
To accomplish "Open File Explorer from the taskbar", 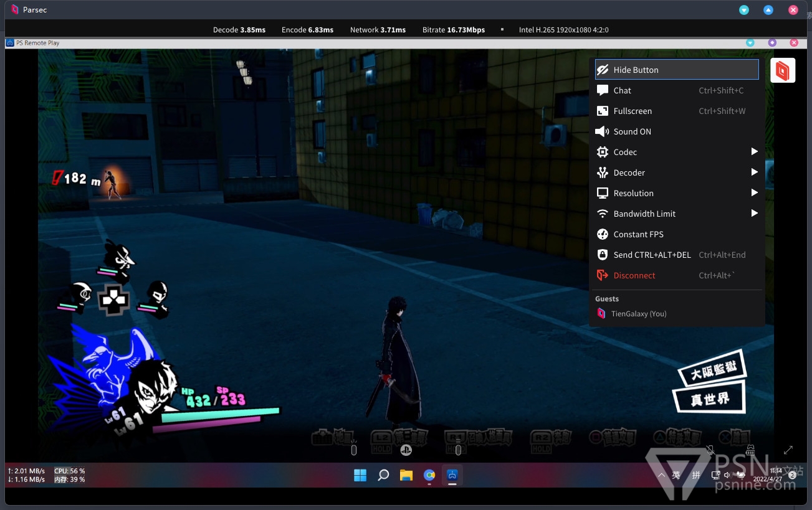I will (406, 475).
